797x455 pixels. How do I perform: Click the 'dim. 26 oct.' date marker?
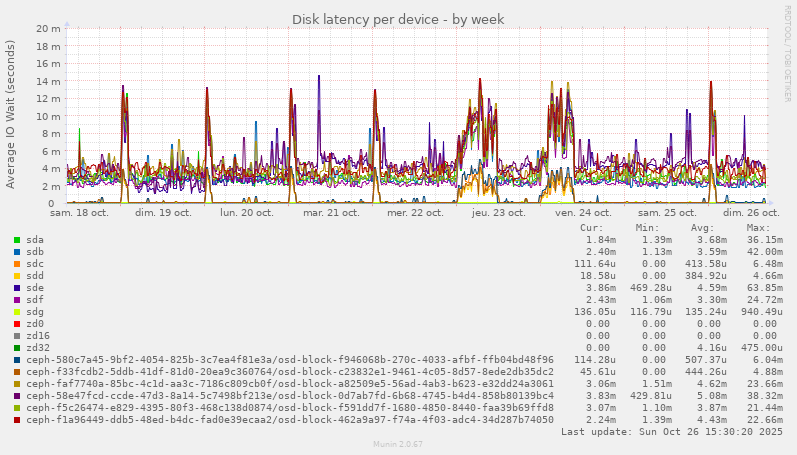pos(750,213)
